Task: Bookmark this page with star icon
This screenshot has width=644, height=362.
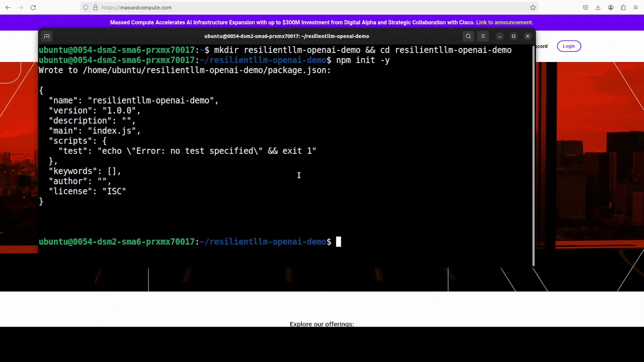Action: click(x=533, y=7)
